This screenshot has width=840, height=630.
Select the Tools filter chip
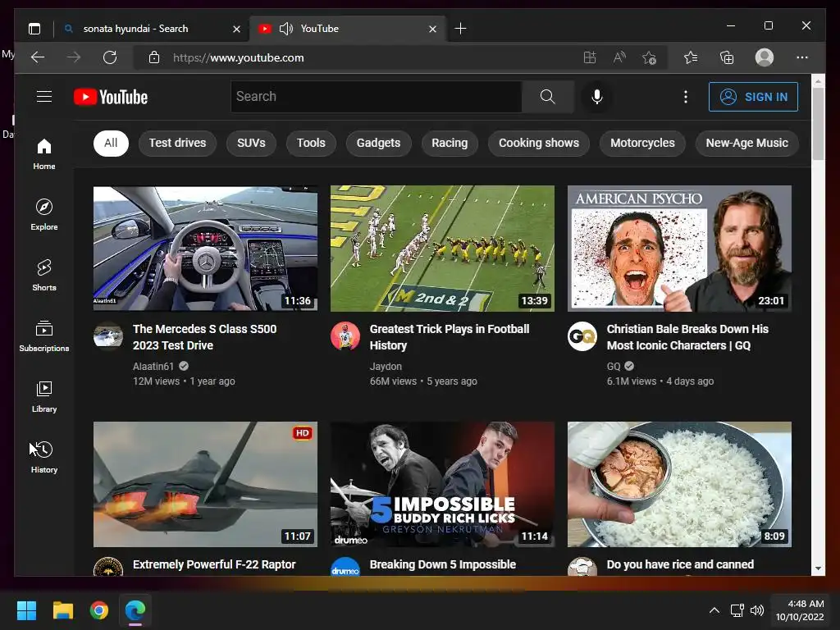tap(311, 143)
